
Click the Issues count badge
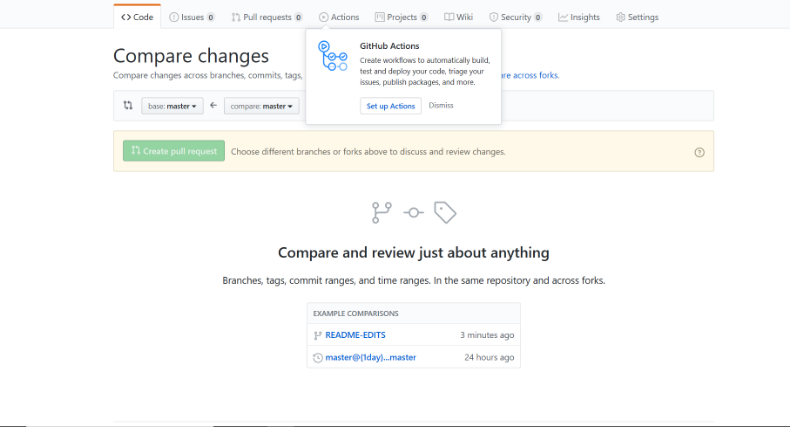[x=211, y=17]
